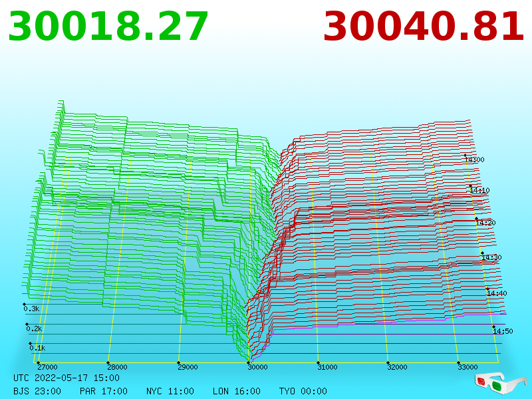Screen dimensions: 532x399
Task: Click the BJS 23:00 clock
Action: point(37,391)
